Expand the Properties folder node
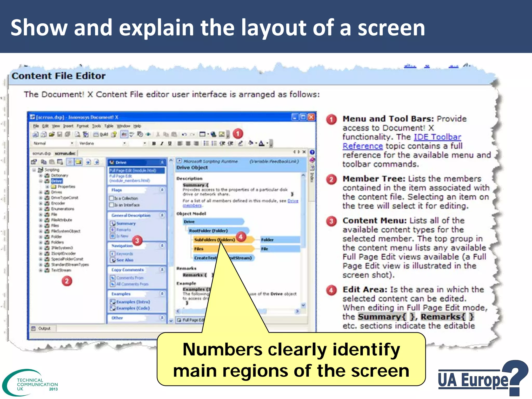The width and height of the screenshot is (532, 399). tap(47, 187)
